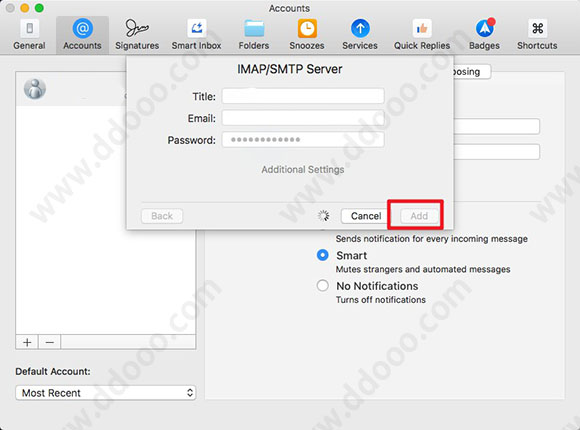Close the Accounts window
This screenshot has width=580, height=430.
10,8
